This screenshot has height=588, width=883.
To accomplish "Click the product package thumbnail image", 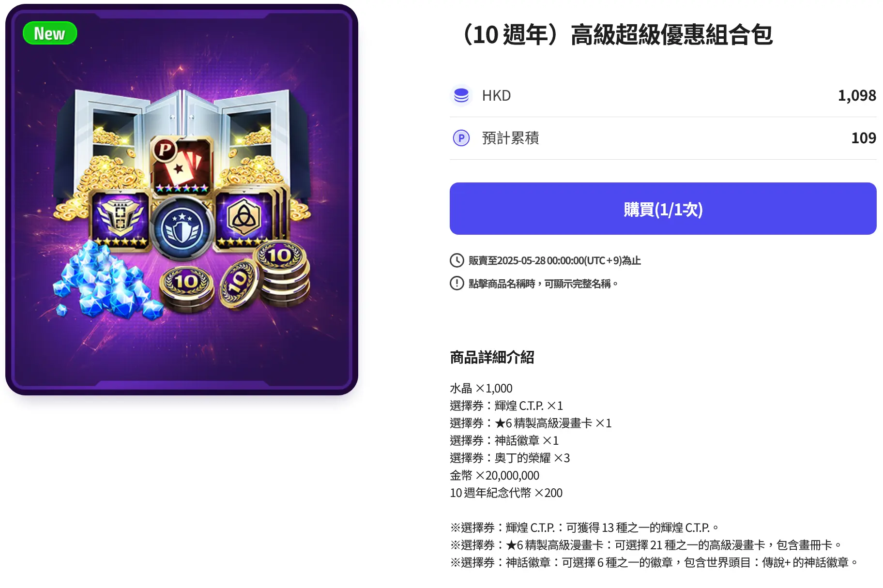I will pos(182,200).
